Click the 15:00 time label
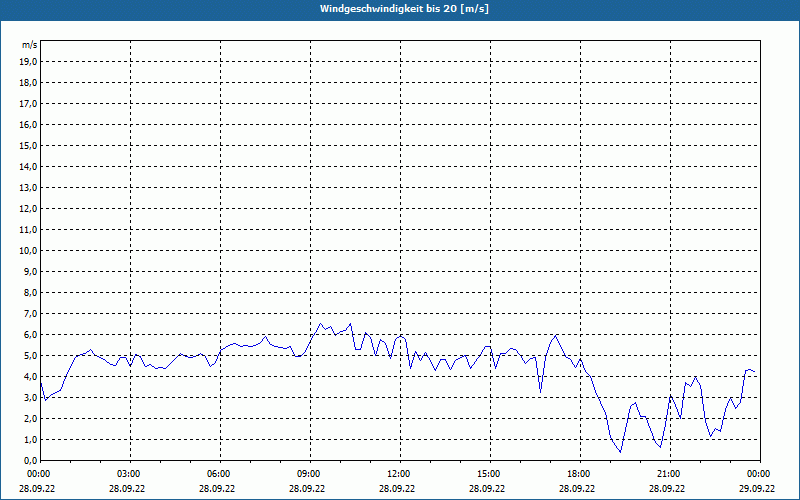The height and width of the screenshot is (500, 800). (490, 474)
